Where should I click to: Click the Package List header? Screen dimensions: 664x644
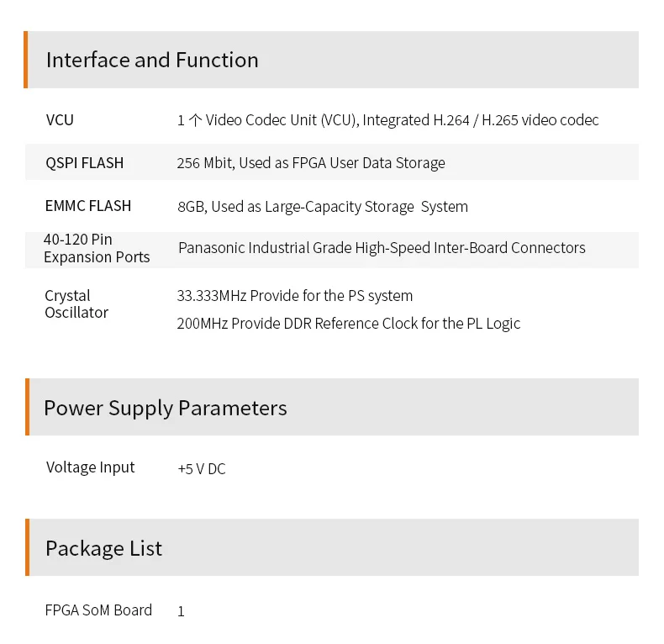pyautogui.click(x=103, y=549)
